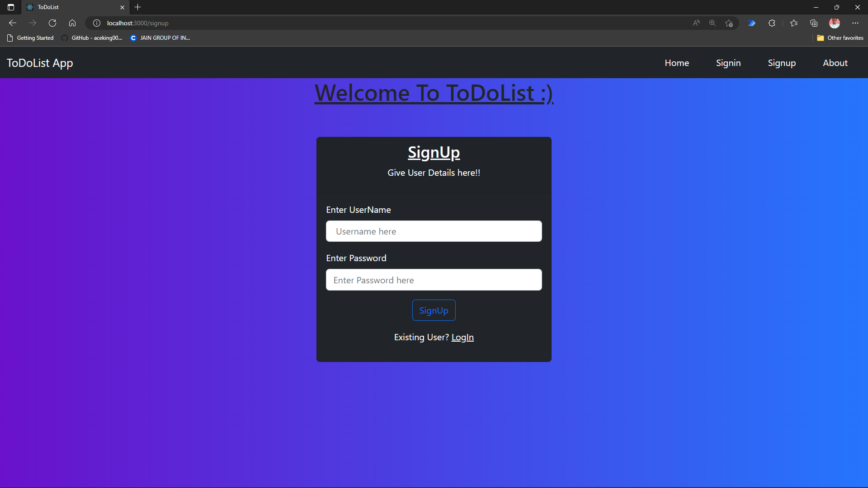Click the LogIn link for existing users
The image size is (868, 488).
pyautogui.click(x=463, y=337)
